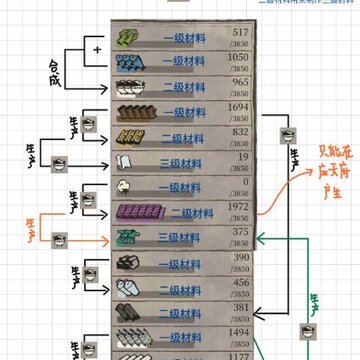
Task: Click 三级材料 label in the 19 row
Action: 181,163
